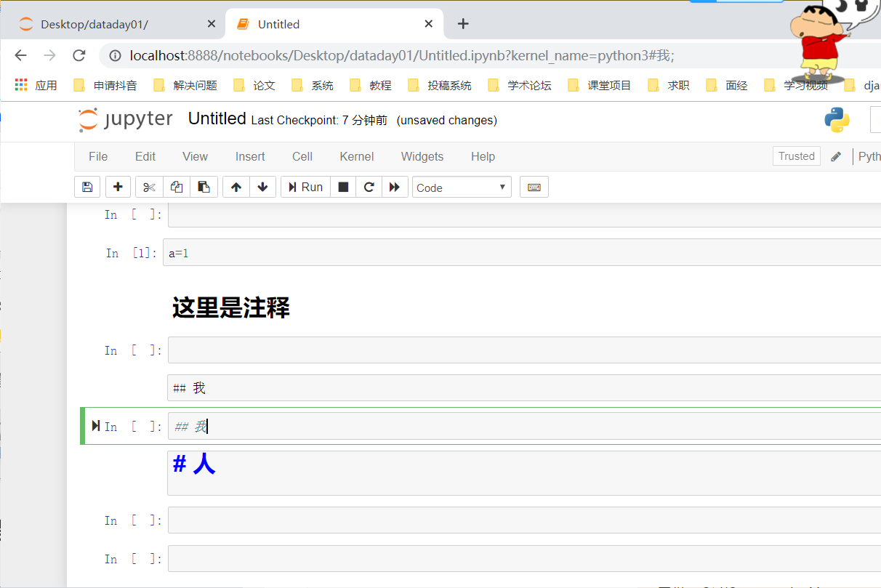This screenshot has height=588, width=881.
Task: Move the selected cell down
Action: point(262,187)
